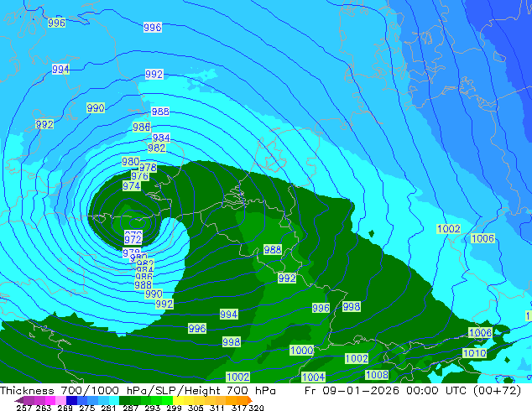The image size is (532, 411).
Task: Click the legend value '320'
Action: (x=256, y=408)
